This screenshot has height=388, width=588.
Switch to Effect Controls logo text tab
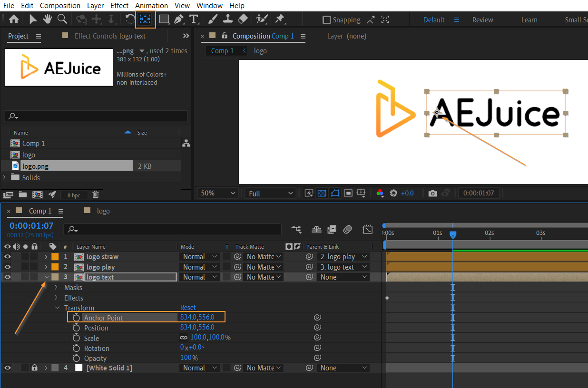tap(110, 36)
